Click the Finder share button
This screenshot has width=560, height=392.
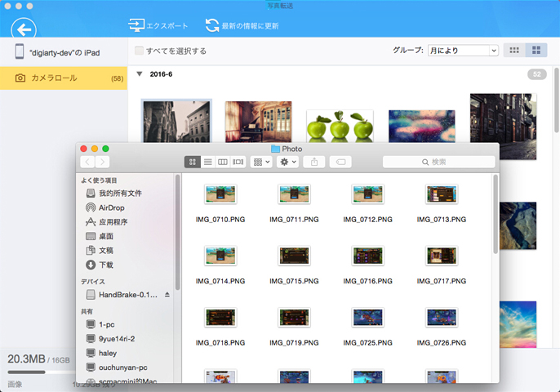coord(314,162)
